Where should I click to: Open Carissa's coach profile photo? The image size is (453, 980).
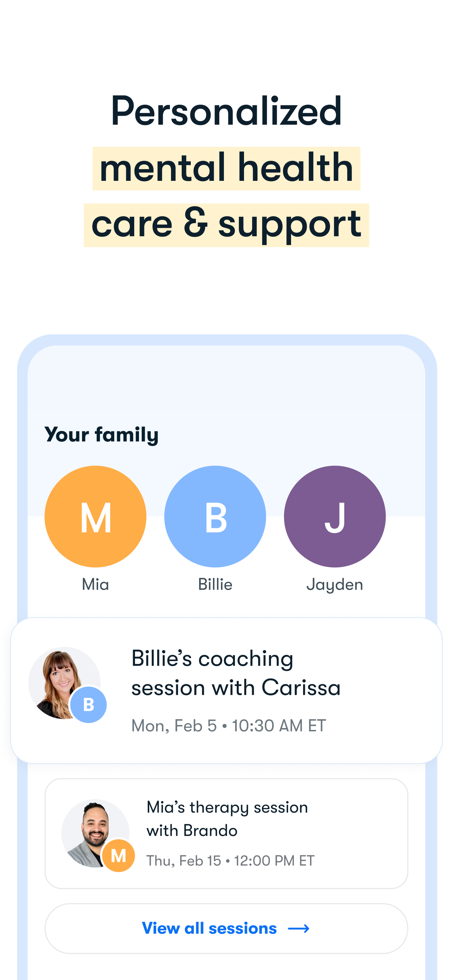point(64,683)
